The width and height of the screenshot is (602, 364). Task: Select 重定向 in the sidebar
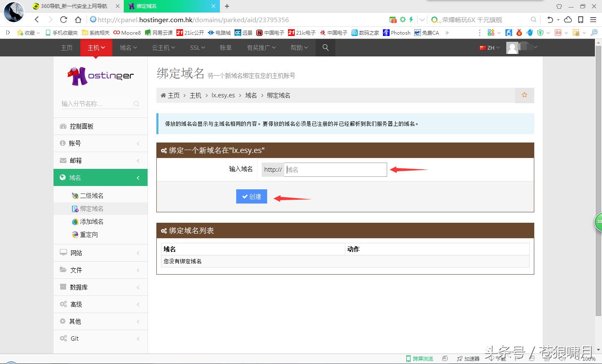tap(87, 234)
